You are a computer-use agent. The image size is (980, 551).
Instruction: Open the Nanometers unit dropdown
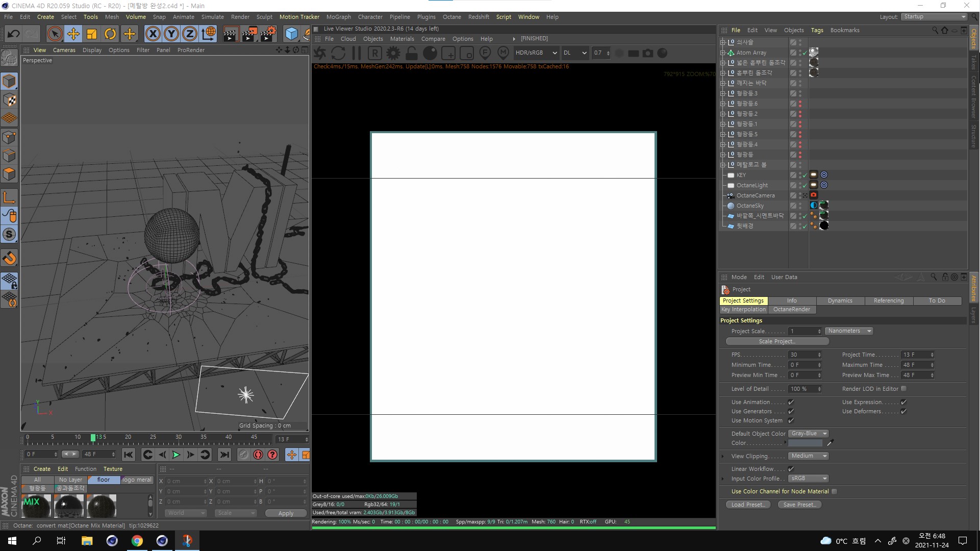pos(849,331)
